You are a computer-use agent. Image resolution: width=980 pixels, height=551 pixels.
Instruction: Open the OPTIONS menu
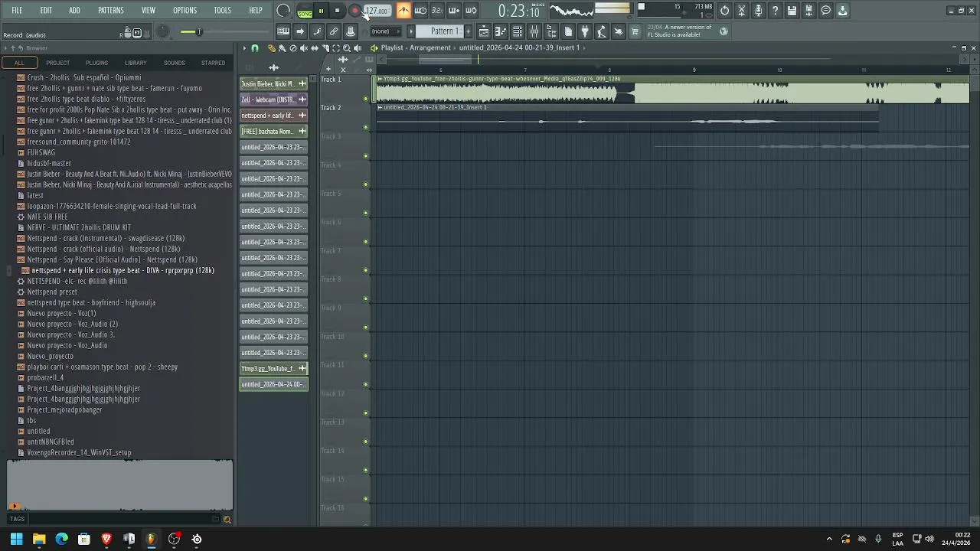(x=185, y=11)
